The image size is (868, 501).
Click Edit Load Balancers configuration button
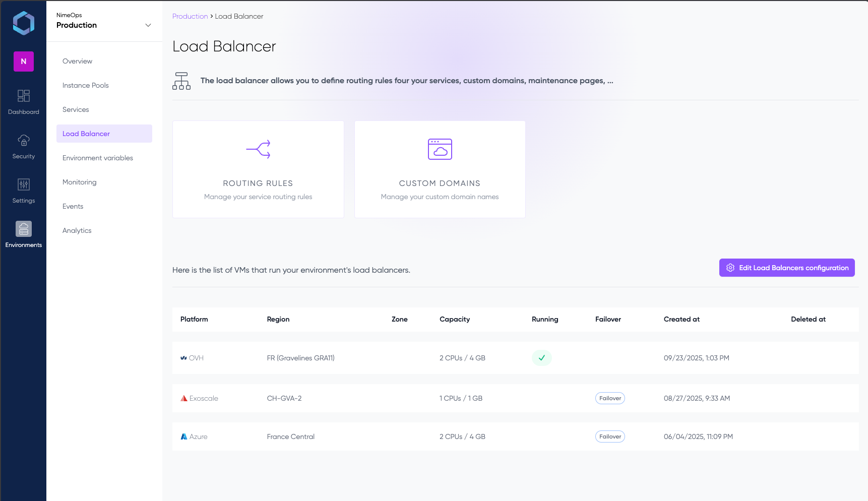[x=786, y=268]
